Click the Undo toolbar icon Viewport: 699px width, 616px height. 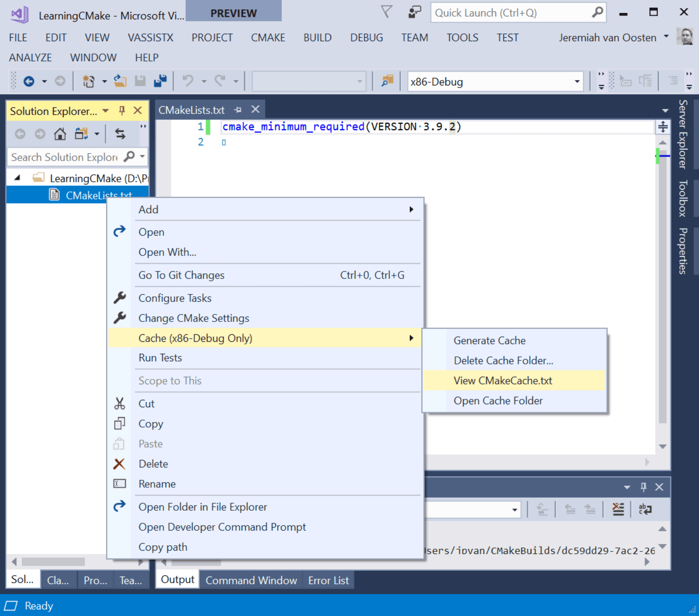188,81
